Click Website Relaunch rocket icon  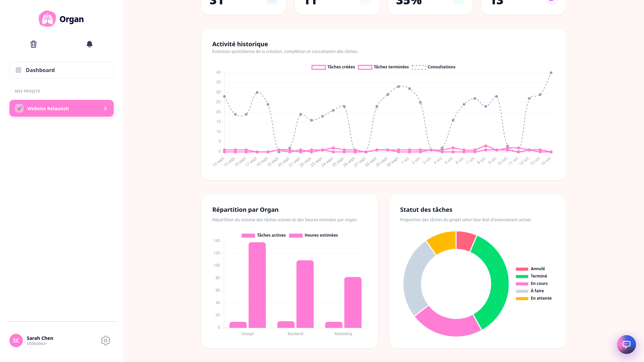pyautogui.click(x=19, y=108)
